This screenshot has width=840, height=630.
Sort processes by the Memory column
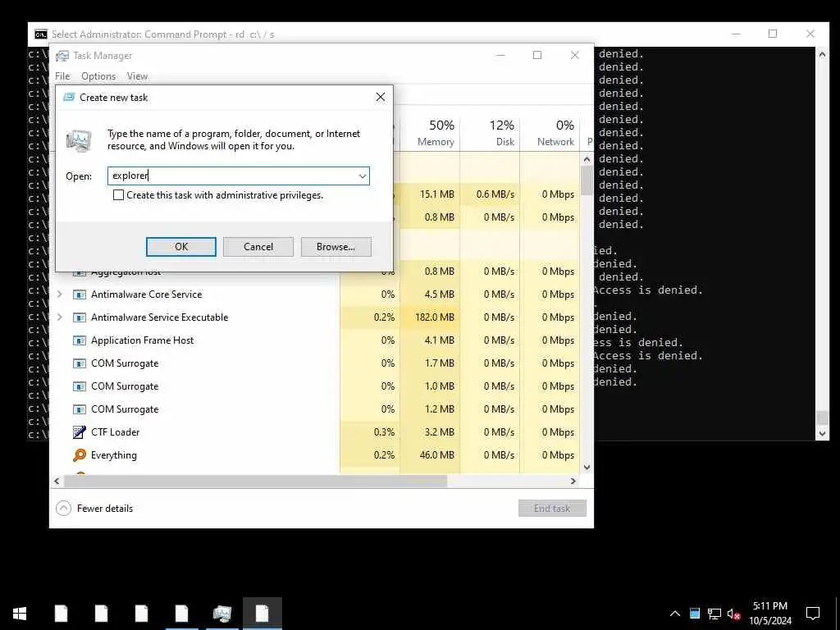tap(430, 132)
